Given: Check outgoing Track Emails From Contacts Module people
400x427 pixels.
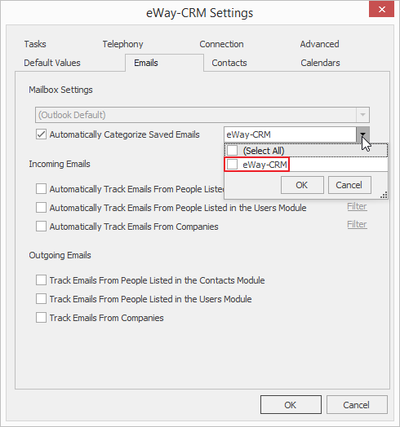Looking at the screenshot, I should pos(41,280).
